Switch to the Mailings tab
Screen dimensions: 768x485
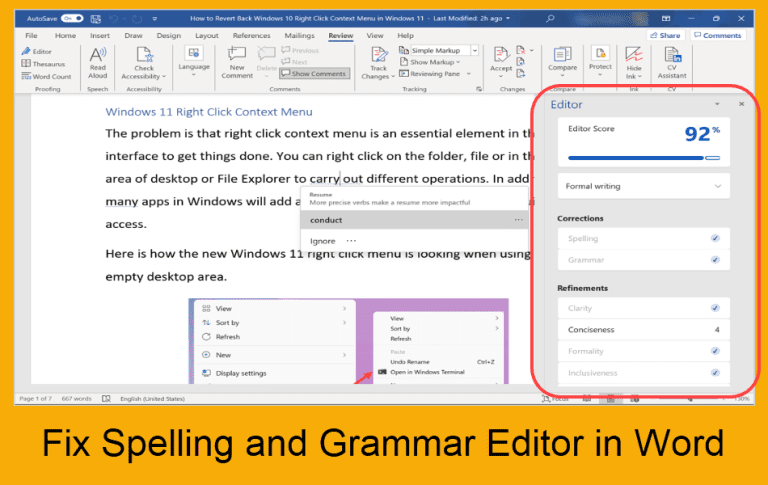click(299, 35)
